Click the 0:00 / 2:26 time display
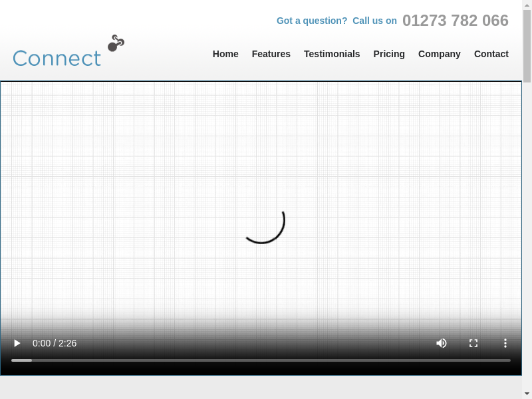Image resolution: width=532 pixels, height=399 pixels. [x=55, y=343]
